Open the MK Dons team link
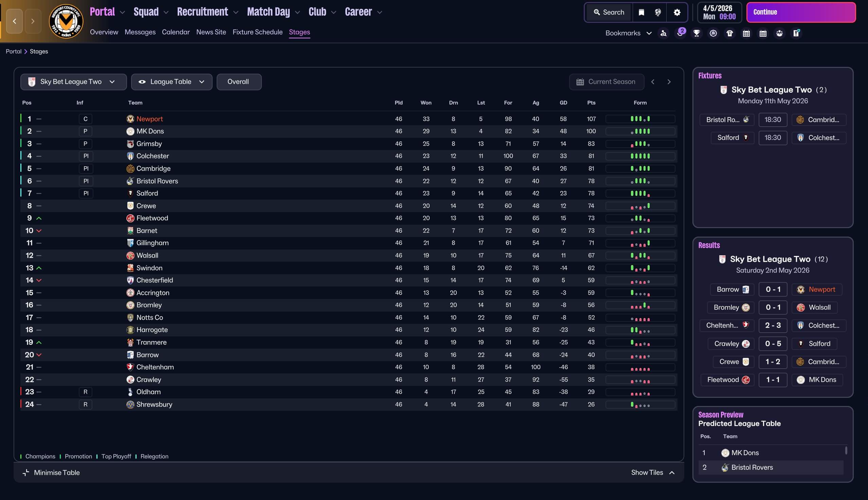The height and width of the screenshot is (500, 868). point(150,131)
